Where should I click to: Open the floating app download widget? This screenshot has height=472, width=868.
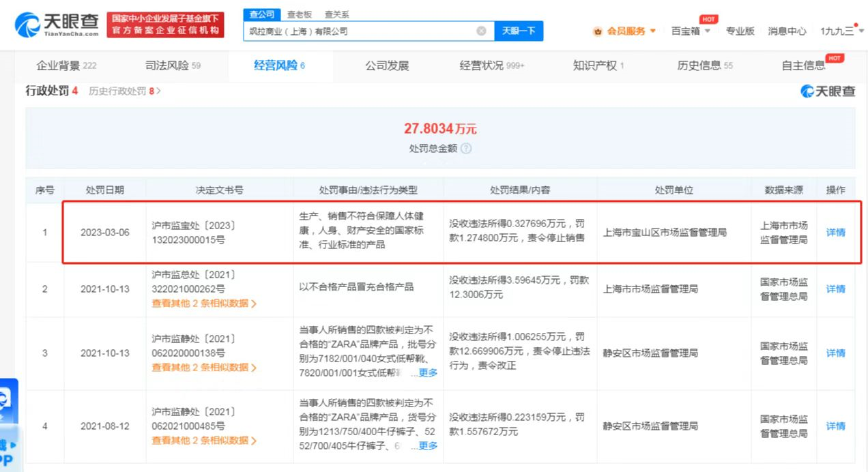tap(8, 423)
